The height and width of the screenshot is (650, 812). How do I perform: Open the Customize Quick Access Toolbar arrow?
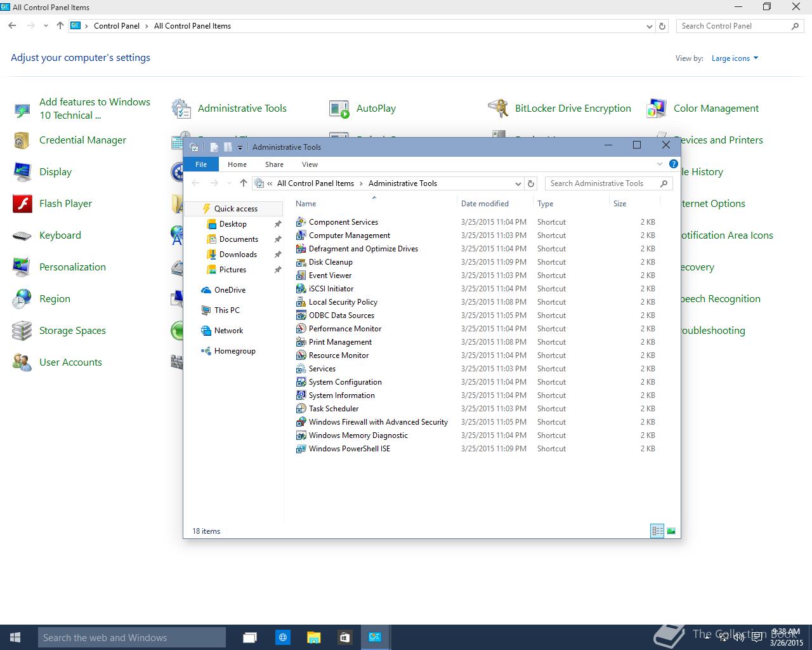(x=240, y=147)
